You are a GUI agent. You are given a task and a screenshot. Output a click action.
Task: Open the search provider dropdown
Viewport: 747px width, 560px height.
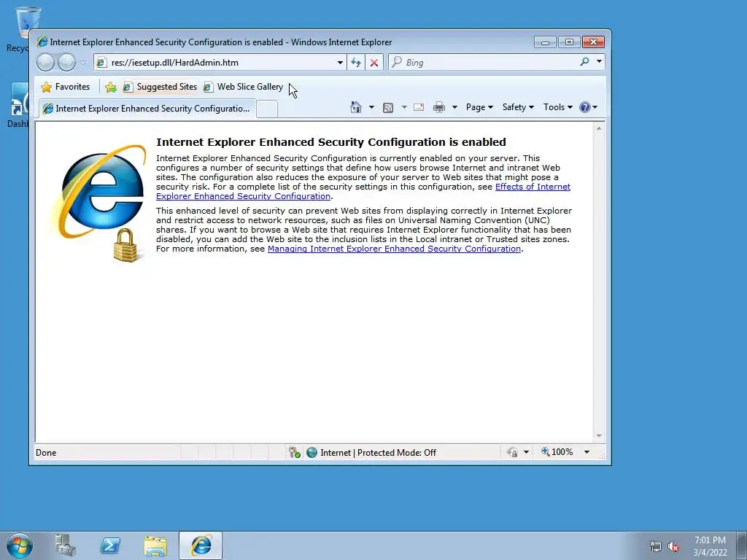[x=599, y=61]
